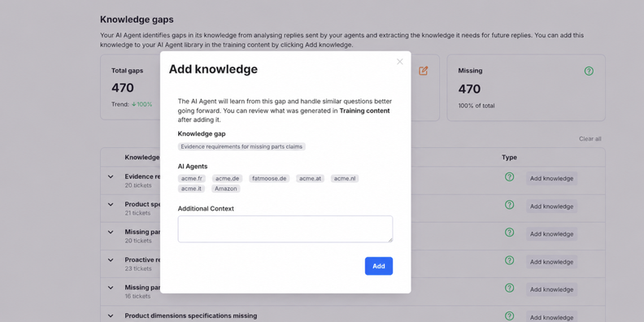Click the Total gaps value 470
Viewport: 644px width, 322px height.
coord(123,88)
